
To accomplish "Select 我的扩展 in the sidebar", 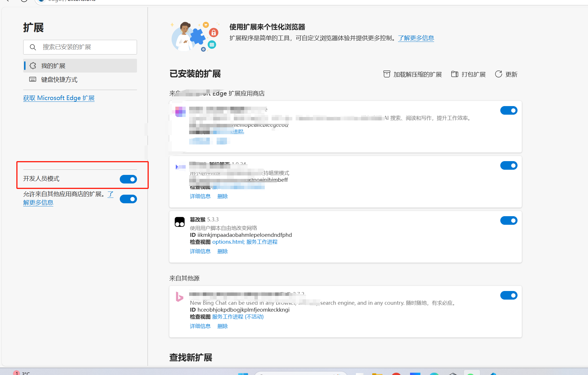I will (53, 66).
